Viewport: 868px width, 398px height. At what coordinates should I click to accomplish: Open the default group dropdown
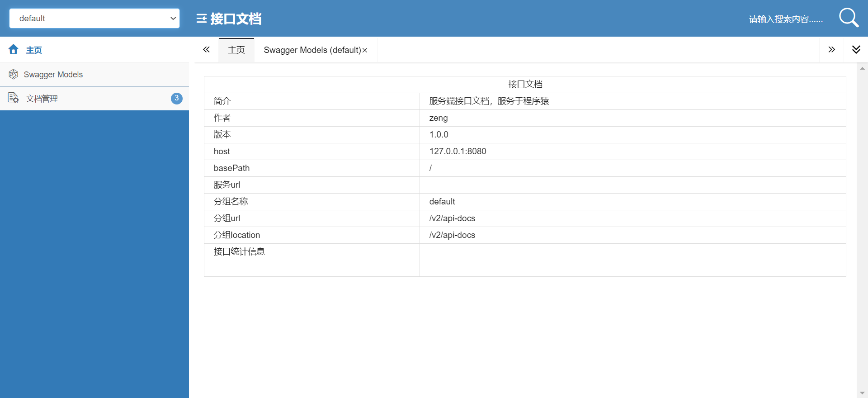[x=94, y=19]
